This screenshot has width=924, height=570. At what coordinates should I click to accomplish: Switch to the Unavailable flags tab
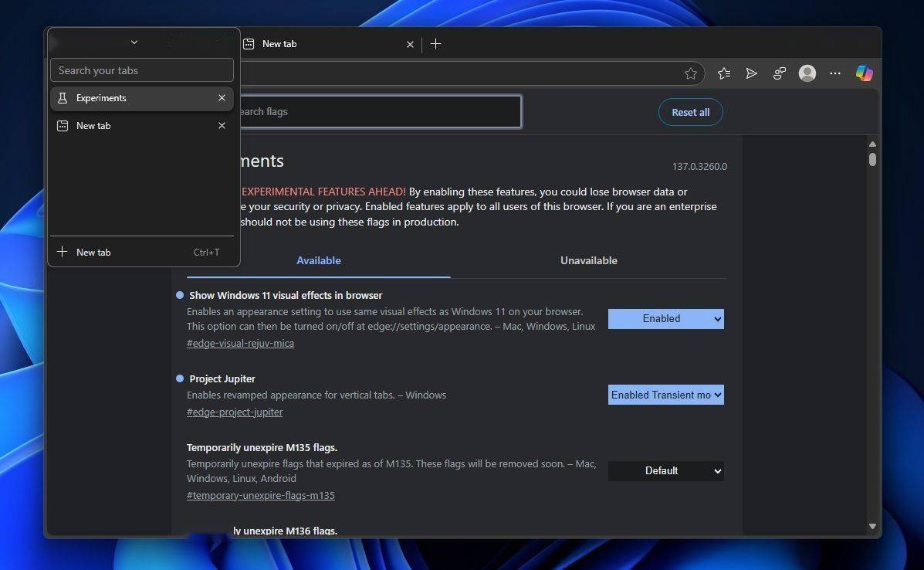point(589,260)
